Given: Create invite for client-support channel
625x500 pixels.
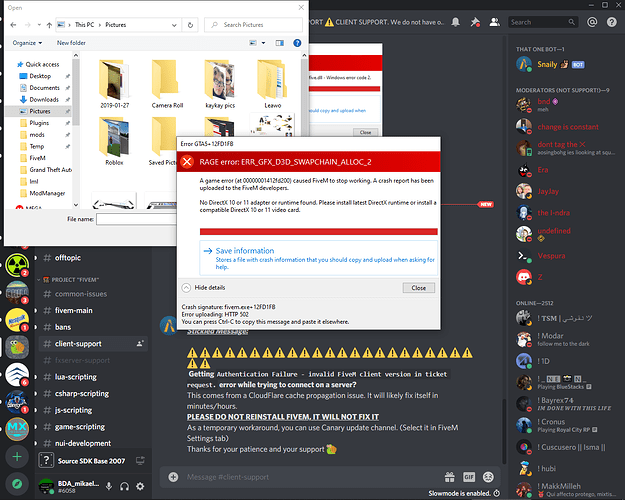Looking at the screenshot, I should (x=140, y=343).
